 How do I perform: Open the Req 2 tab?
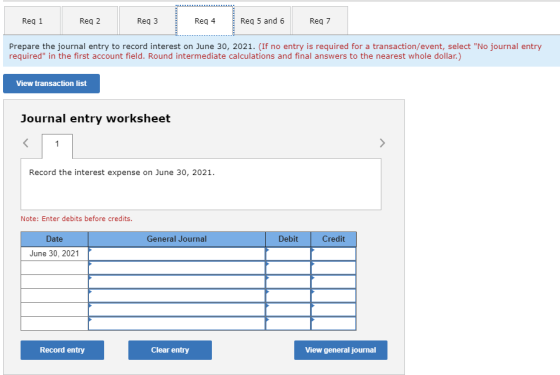tap(90, 21)
